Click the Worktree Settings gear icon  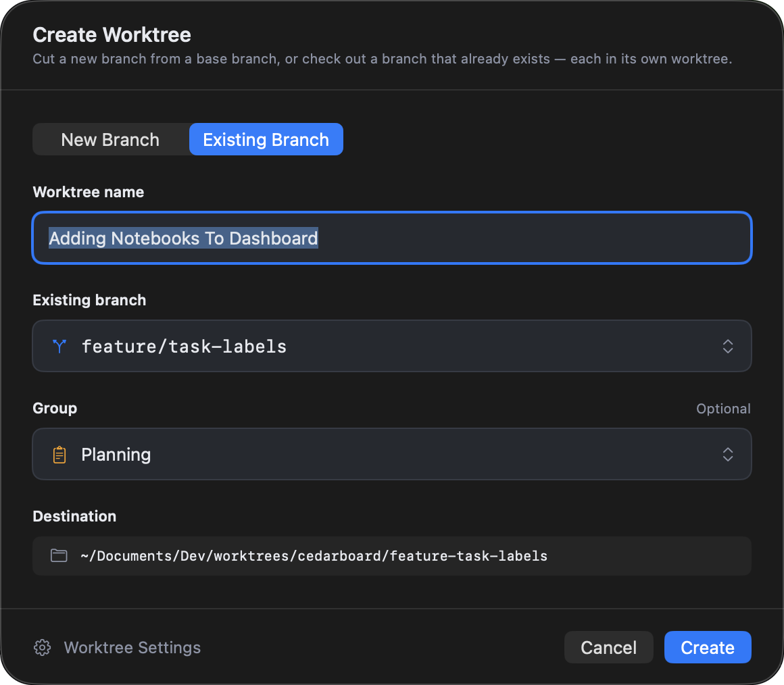43,648
